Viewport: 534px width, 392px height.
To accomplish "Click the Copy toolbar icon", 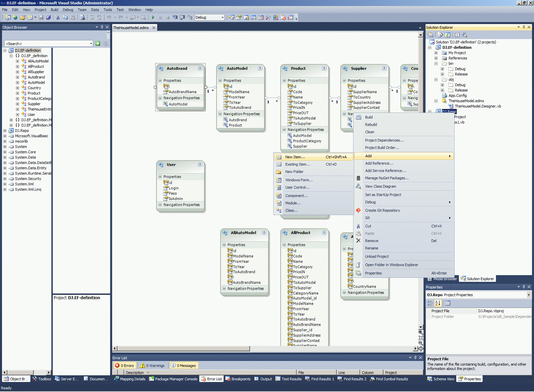I will click(x=65, y=17).
